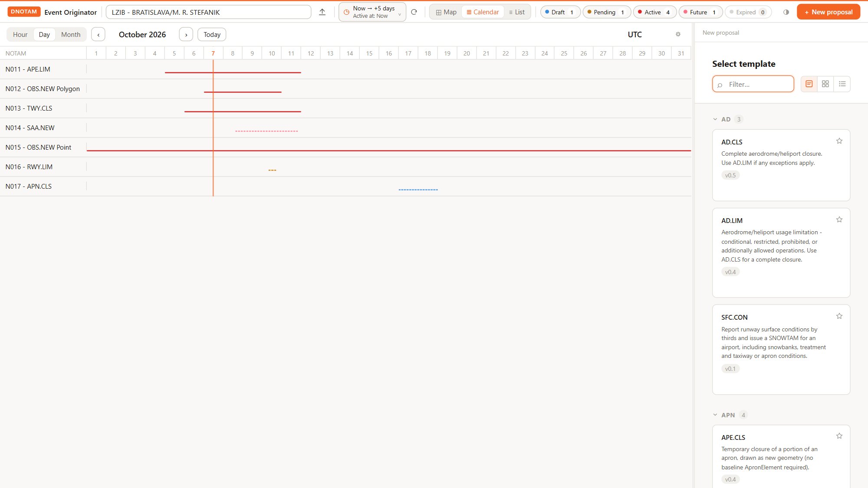Switch to Calendar view tab
868x488 pixels.
pyautogui.click(x=483, y=12)
